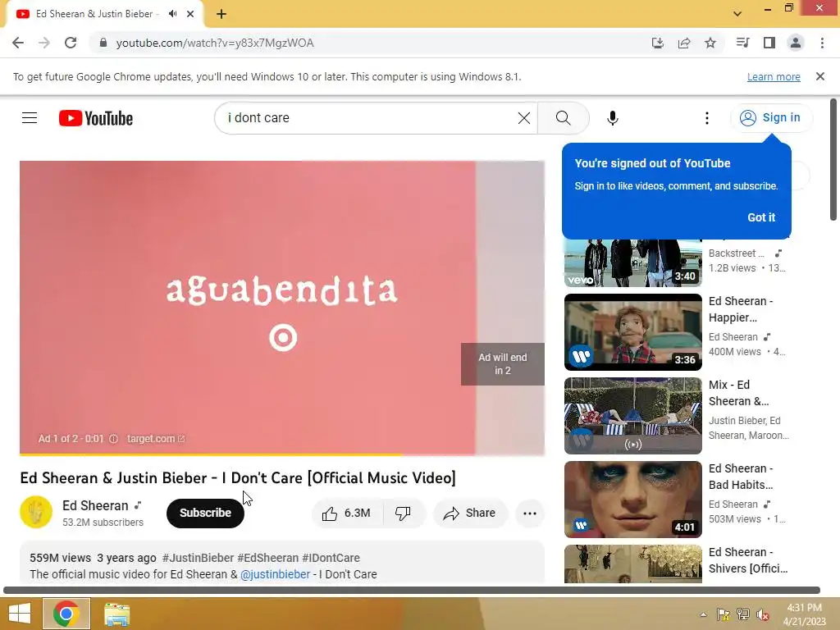Image resolution: width=840 pixels, height=630 pixels.
Task: Like the video with thumbs up
Action: click(347, 514)
